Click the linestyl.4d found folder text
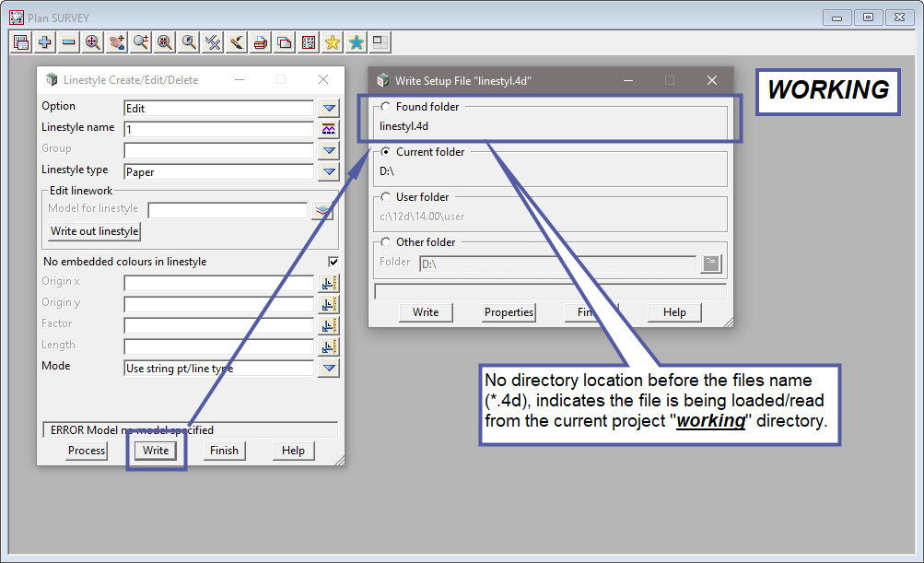This screenshot has height=563, width=924. 404,126
